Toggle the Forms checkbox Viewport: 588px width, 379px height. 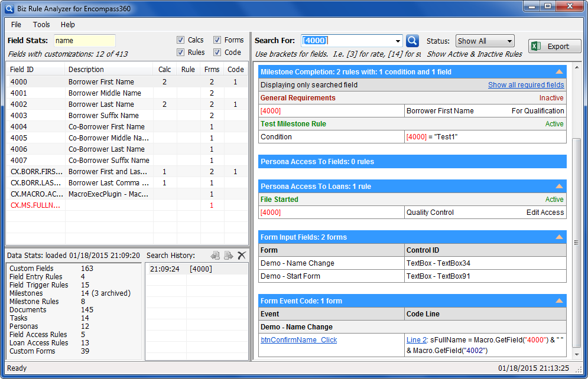pos(217,40)
